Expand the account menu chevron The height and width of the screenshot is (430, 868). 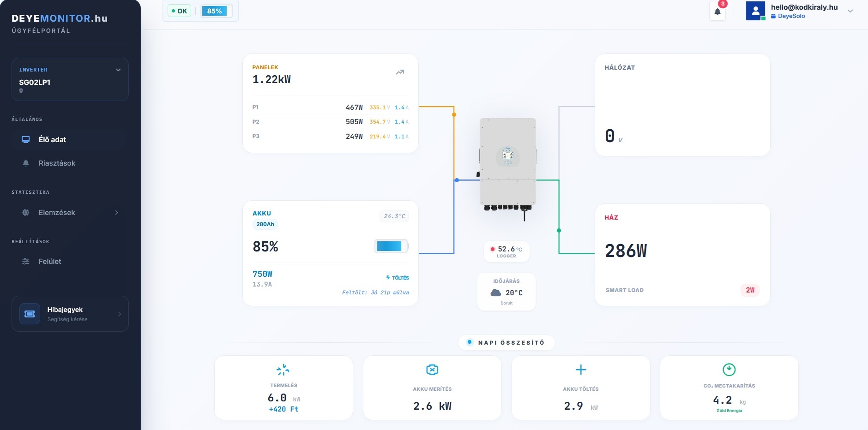coord(850,11)
